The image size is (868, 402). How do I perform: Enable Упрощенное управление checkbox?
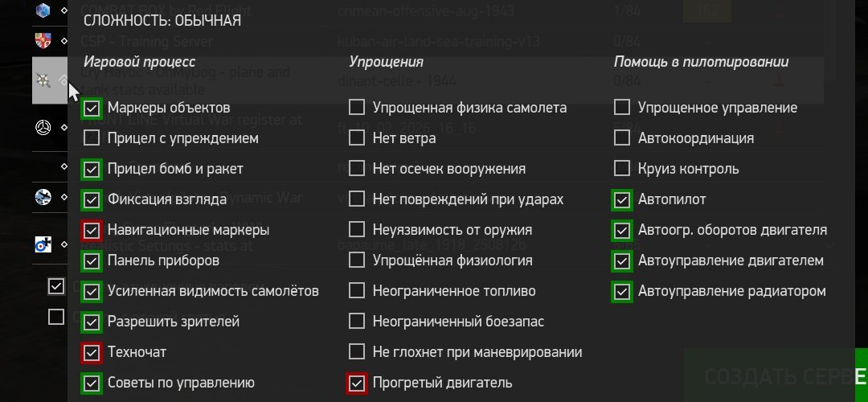pos(622,108)
